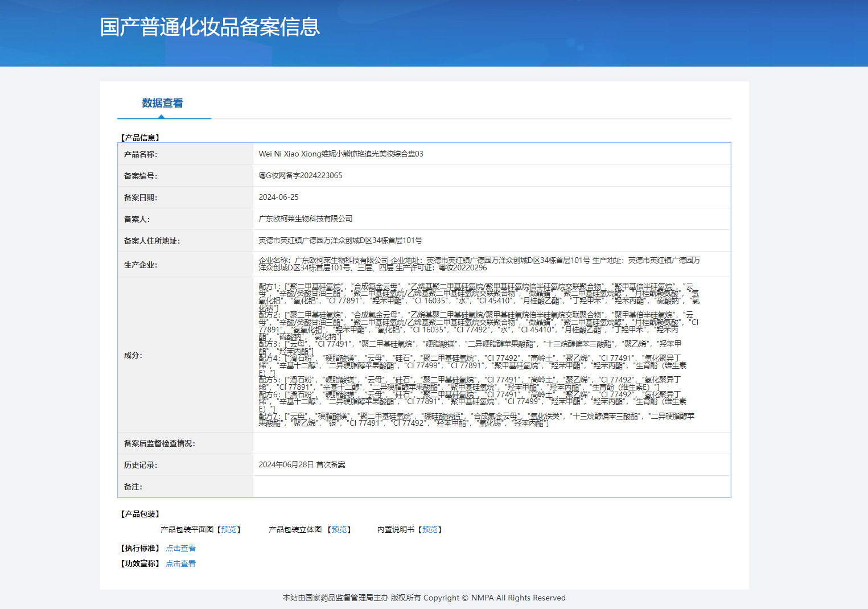Viewport: 868px width, 609px height.
Task: Select the 【执行标准】 heading
Action: pyautogui.click(x=140, y=548)
